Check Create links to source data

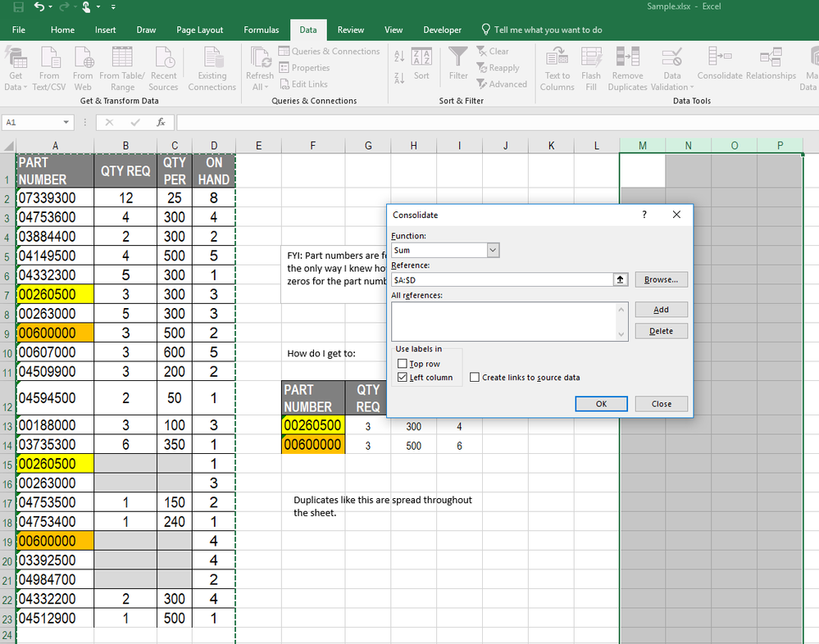(475, 377)
